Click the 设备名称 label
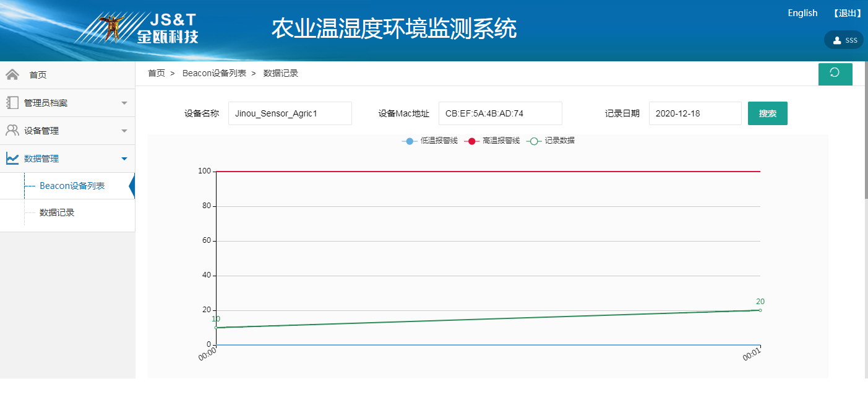The height and width of the screenshot is (402, 868). point(202,113)
